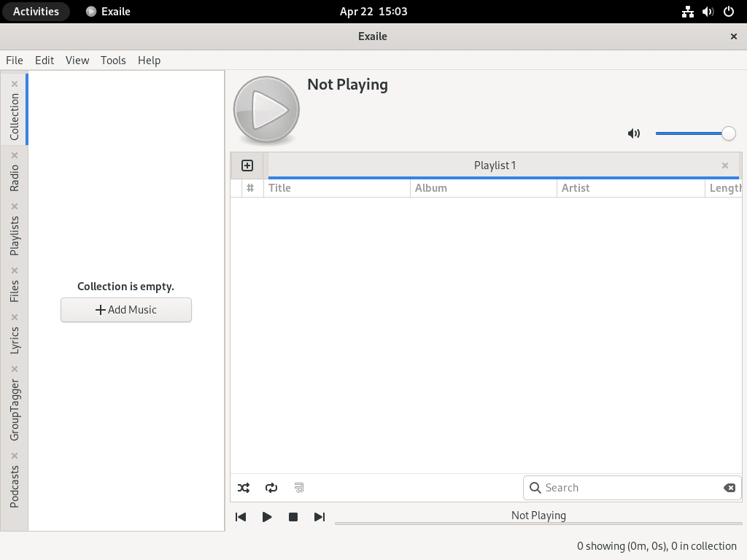Viewport: 747px width, 560px height.
Task: Close the Playlists panel tab
Action: tap(15, 206)
